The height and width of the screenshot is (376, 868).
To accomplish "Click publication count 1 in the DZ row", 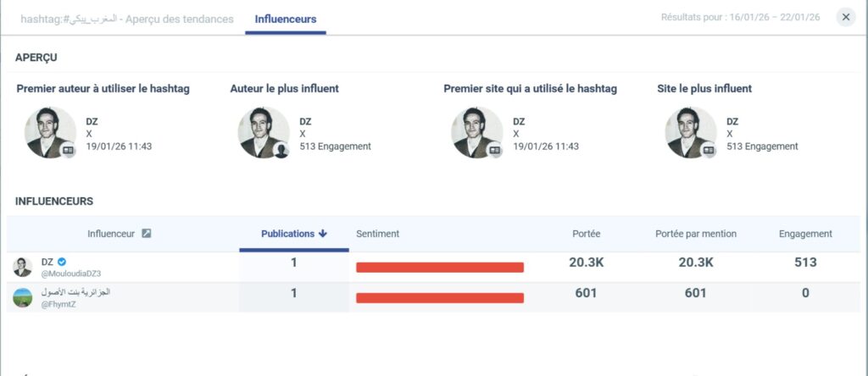I will point(294,263).
